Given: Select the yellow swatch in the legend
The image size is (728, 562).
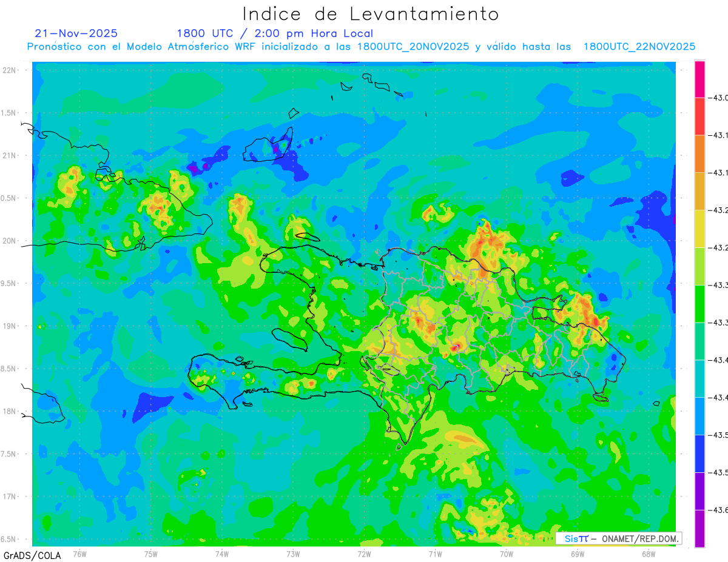Looking at the screenshot, I should (x=699, y=229).
